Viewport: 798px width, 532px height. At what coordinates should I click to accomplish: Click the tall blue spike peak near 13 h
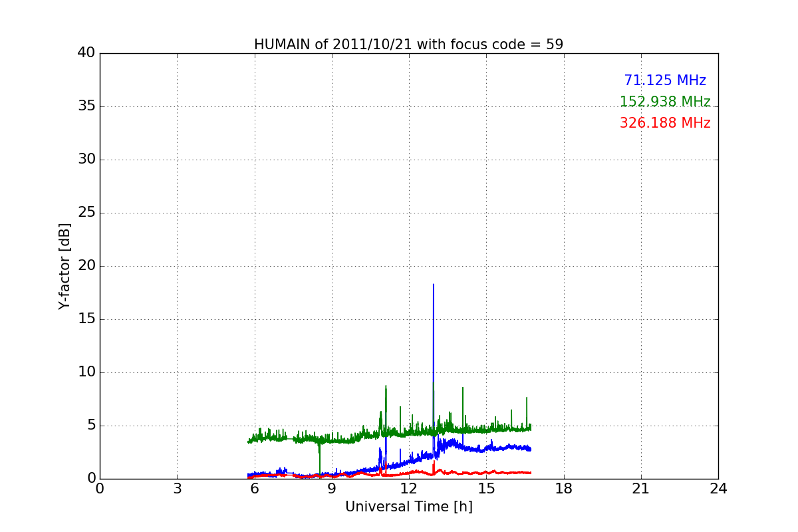click(434, 285)
